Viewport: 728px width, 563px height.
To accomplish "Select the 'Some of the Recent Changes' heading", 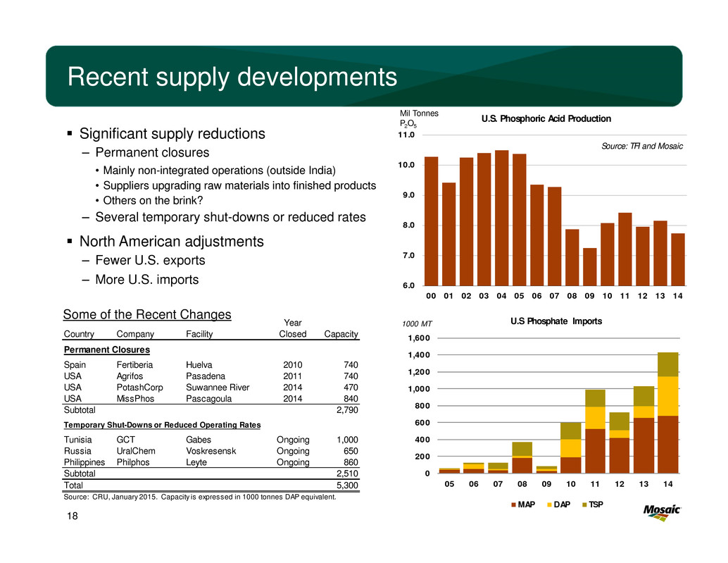I will pos(147,314).
